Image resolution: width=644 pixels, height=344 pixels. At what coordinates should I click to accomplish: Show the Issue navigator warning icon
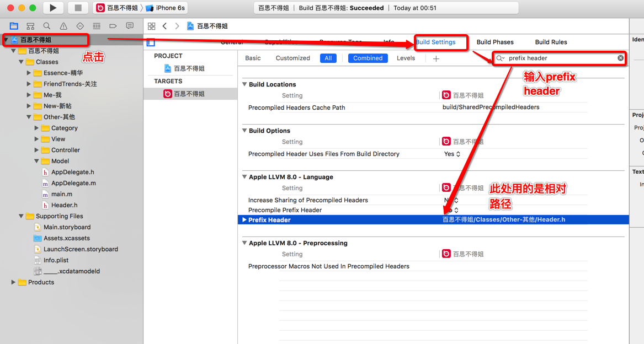click(63, 26)
